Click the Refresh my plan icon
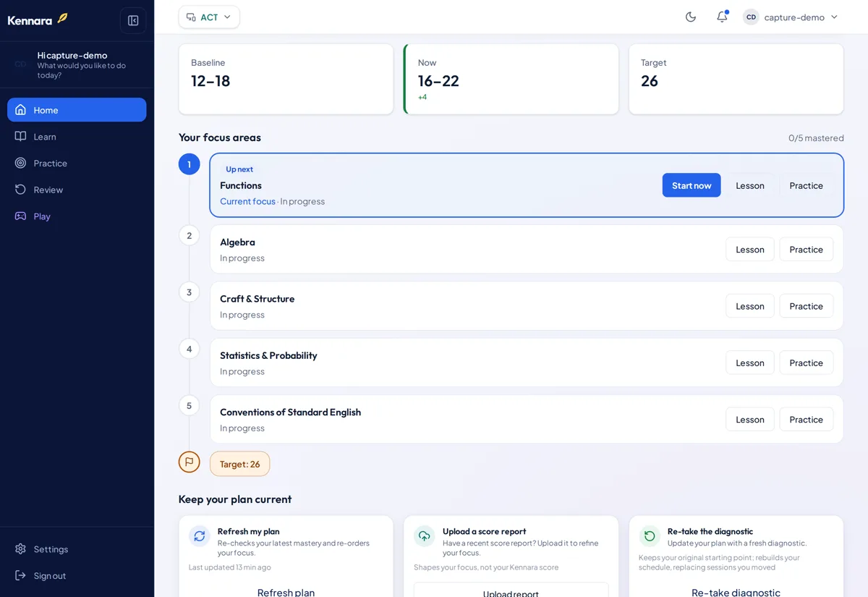This screenshot has height=597, width=868. pos(200,536)
